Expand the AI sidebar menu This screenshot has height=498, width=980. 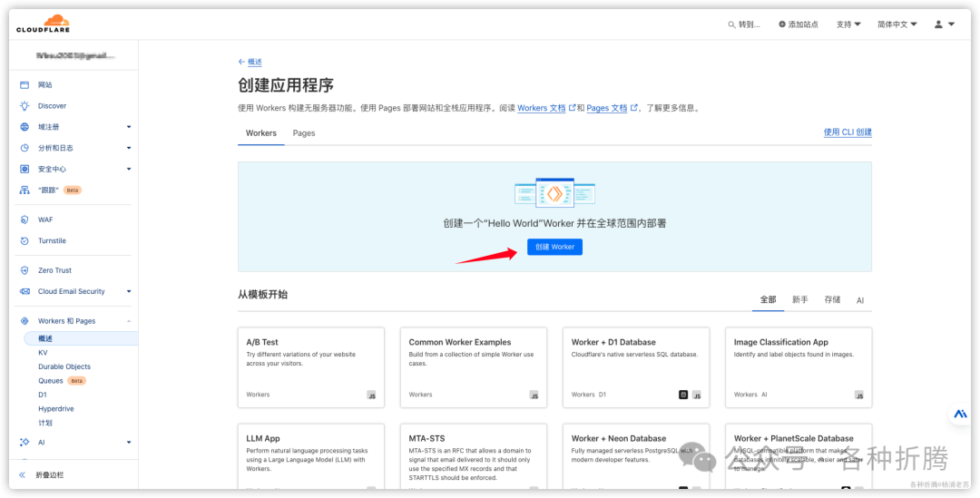(x=129, y=443)
